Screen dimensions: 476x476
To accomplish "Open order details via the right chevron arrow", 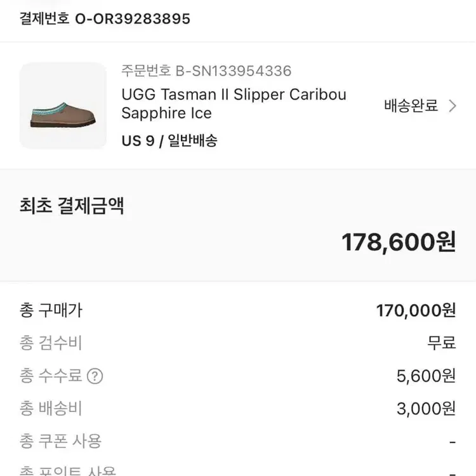I will point(453,106).
